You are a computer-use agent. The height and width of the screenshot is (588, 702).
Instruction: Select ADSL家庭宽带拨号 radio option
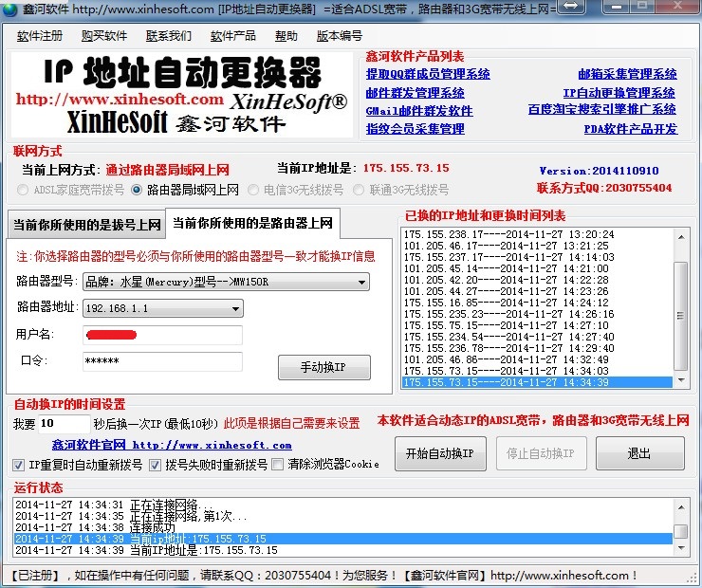(23, 190)
